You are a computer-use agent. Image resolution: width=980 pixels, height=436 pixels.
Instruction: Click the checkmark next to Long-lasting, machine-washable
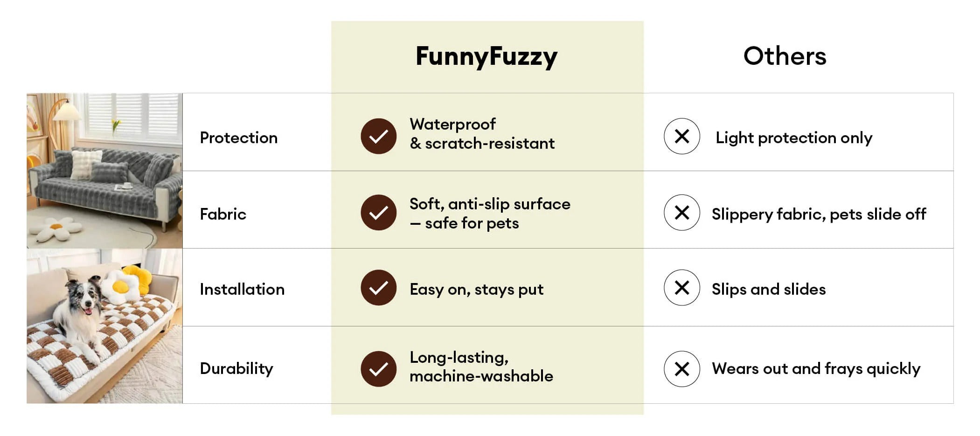point(378,369)
